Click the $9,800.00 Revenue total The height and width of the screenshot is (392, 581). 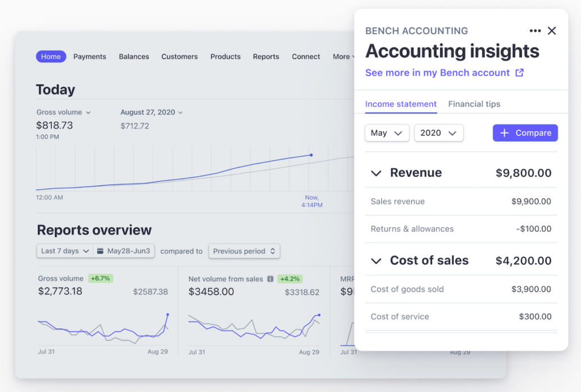point(524,173)
